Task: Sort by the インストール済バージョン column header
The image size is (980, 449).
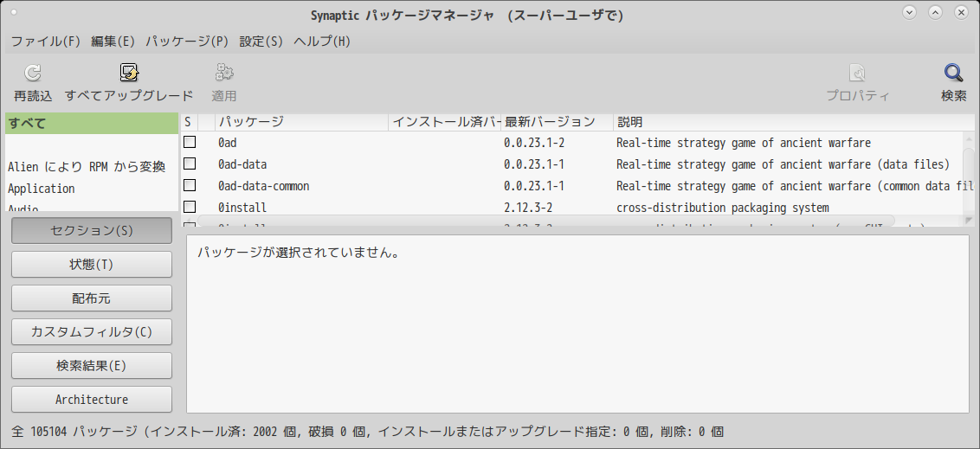Action: tap(445, 122)
